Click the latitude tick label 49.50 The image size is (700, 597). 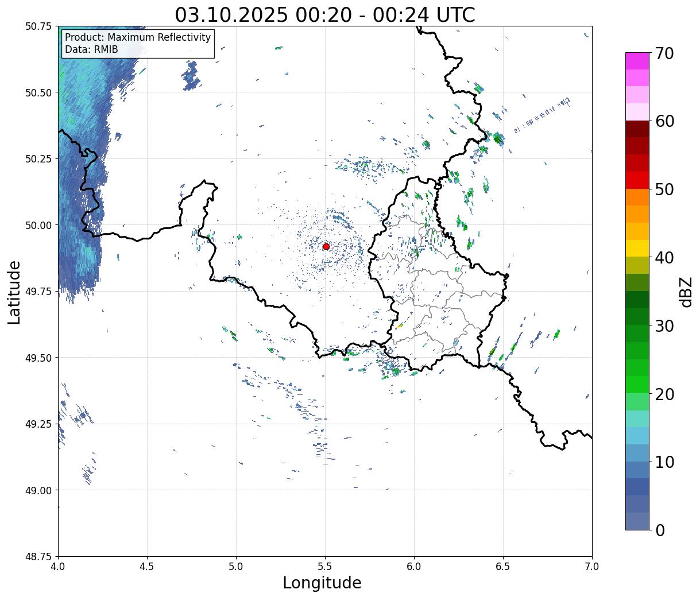click(x=38, y=358)
